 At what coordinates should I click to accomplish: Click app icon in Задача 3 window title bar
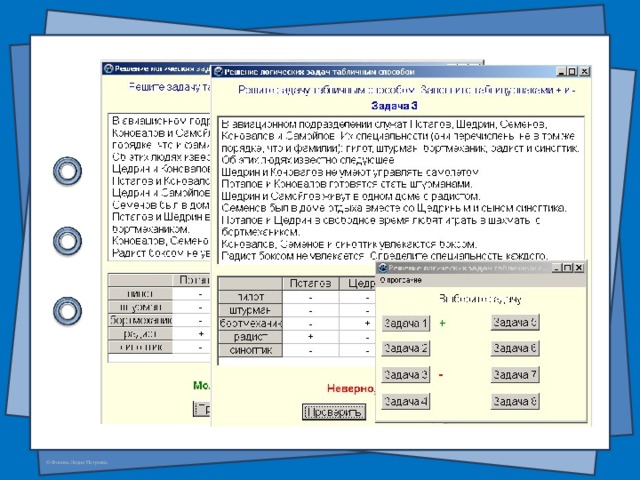pos(218,72)
